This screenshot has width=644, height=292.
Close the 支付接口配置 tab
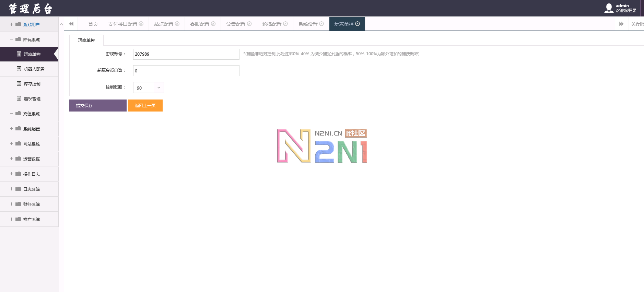[x=141, y=24]
